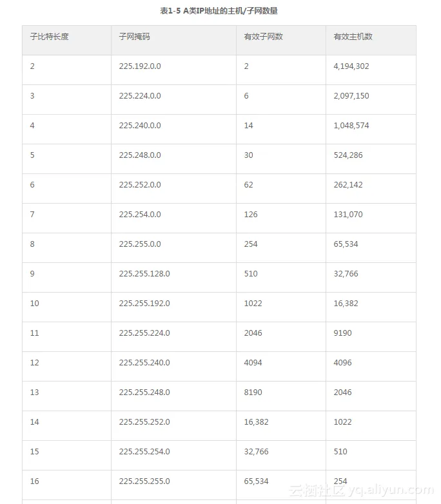Click the 225.224.0.0 mask cell
Screen dimensions: 441x504
click(x=140, y=96)
